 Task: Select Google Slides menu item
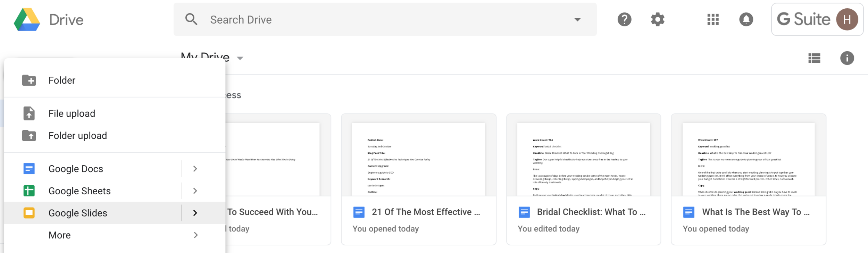(115, 213)
